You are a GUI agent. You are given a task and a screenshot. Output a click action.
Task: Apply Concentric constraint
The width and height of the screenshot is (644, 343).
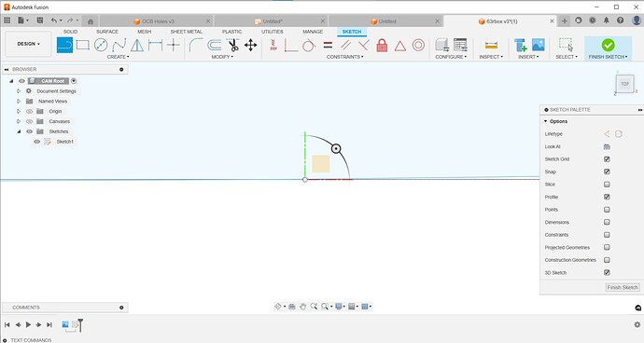(x=418, y=45)
